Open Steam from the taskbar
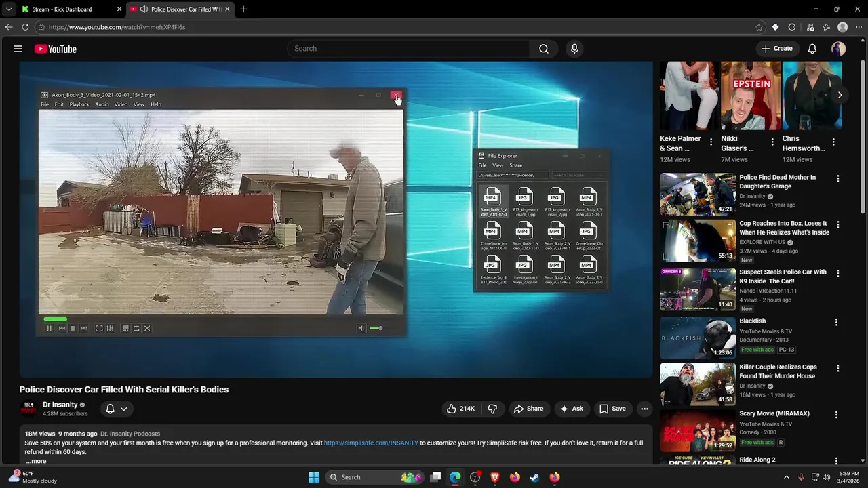The image size is (868, 488). 534,477
